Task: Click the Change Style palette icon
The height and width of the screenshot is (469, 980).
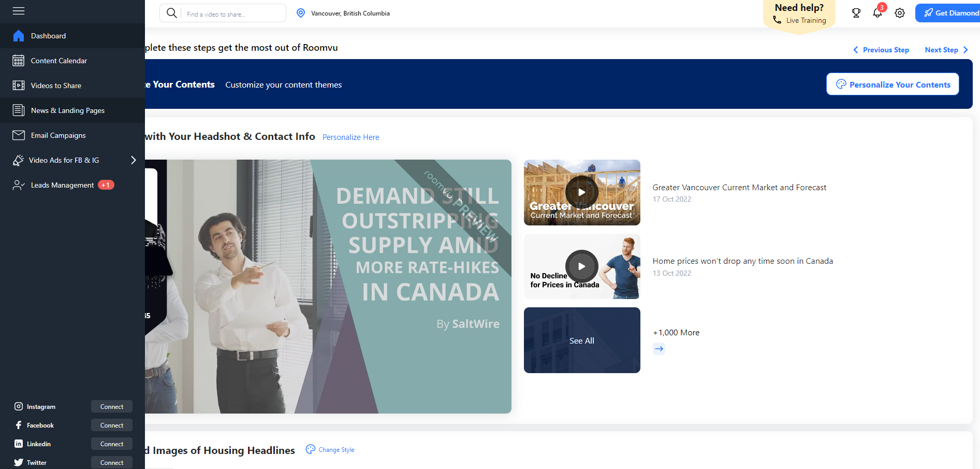Action: click(x=310, y=449)
